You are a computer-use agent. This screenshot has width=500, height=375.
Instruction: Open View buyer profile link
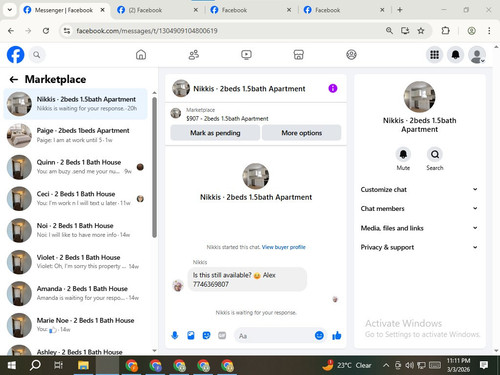pyautogui.click(x=284, y=247)
